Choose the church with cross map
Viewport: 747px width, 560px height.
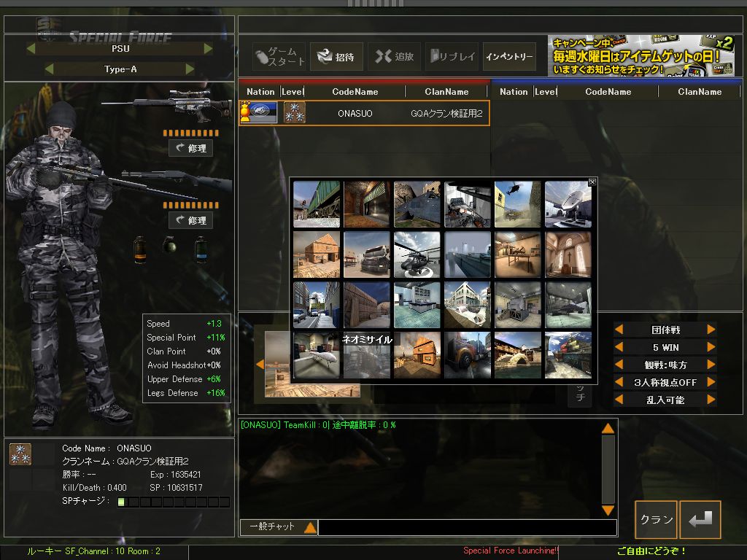point(568,254)
